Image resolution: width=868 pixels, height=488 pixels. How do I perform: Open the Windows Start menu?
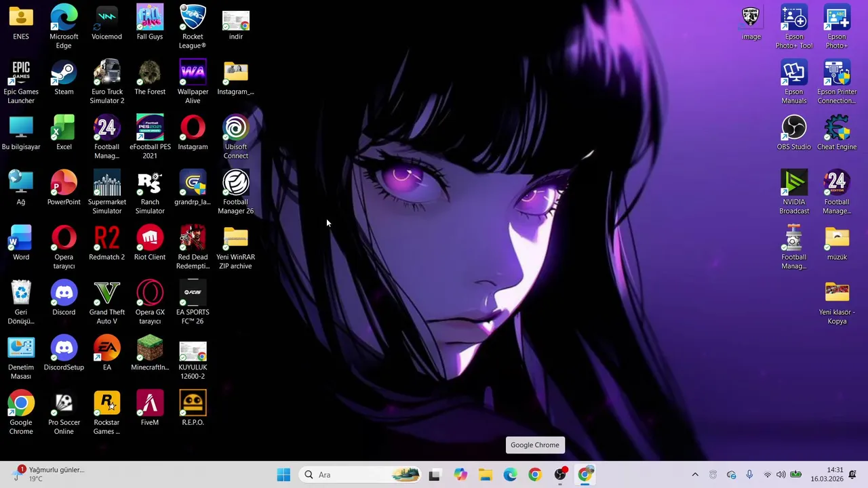tap(283, 474)
